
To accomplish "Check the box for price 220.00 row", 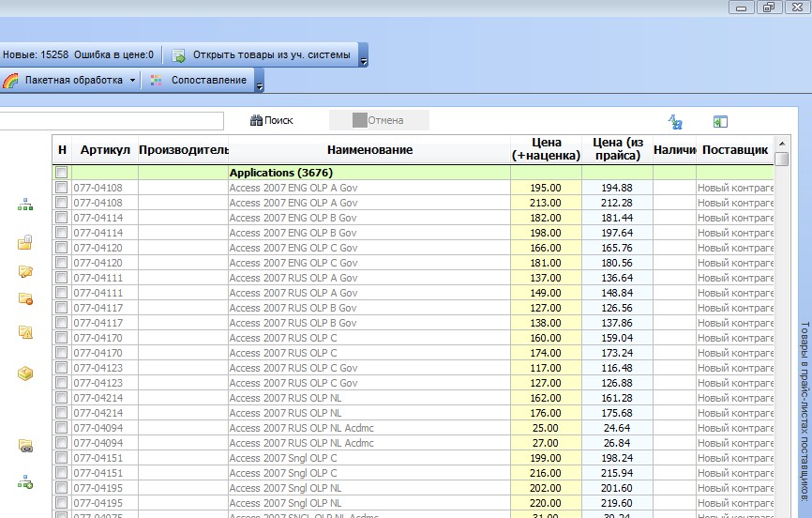I will tap(62, 503).
